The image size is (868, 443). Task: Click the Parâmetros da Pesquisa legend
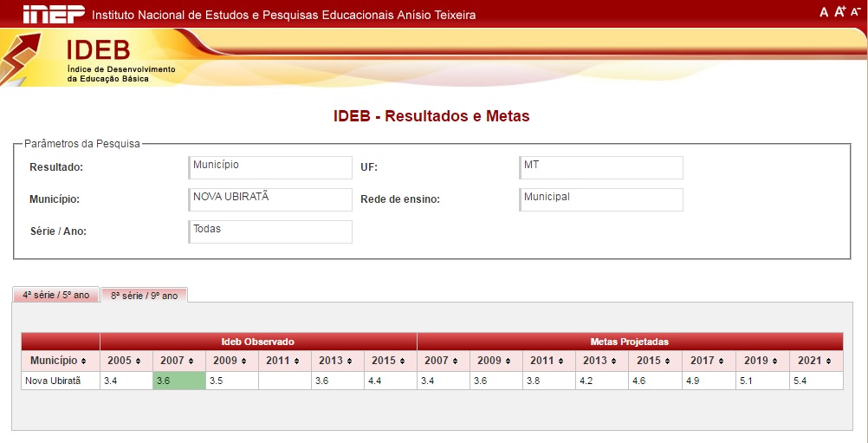coord(82,144)
